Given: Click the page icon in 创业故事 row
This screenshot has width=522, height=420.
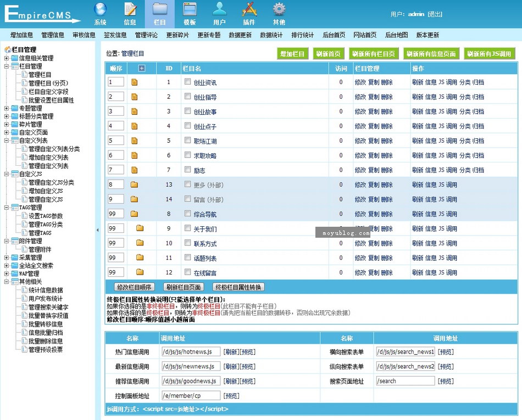Looking at the screenshot, I should pos(134,111).
